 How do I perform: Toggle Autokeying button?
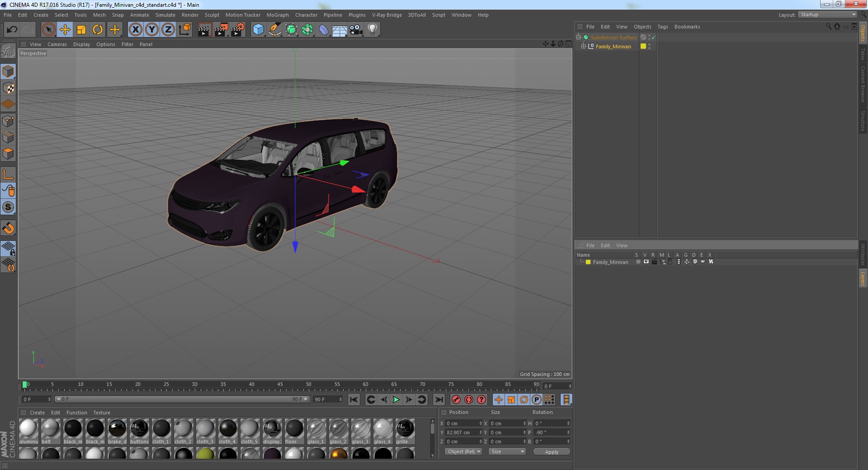[x=469, y=399]
